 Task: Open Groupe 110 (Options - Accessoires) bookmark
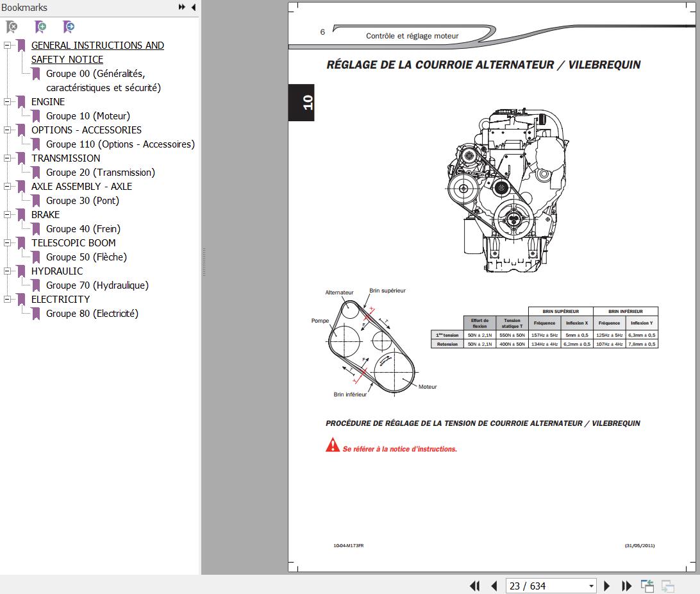click(121, 144)
